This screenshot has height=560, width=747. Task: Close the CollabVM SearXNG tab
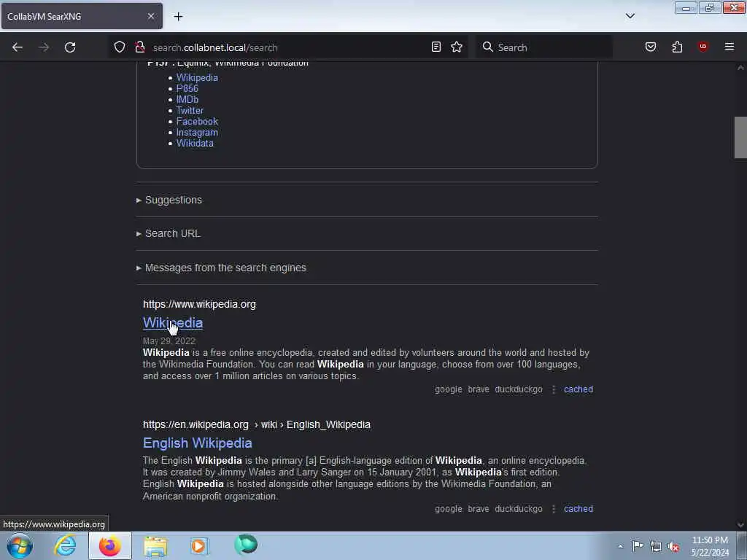tap(150, 16)
